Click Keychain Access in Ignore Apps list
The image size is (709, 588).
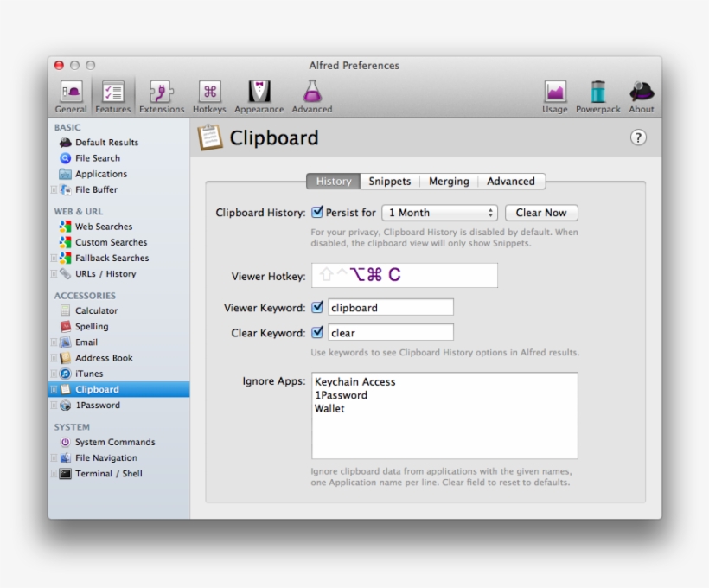point(355,381)
